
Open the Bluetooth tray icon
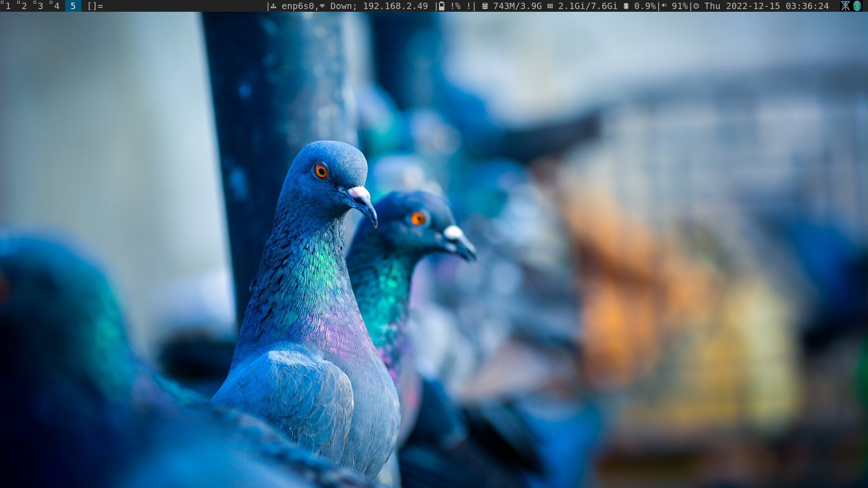click(857, 6)
